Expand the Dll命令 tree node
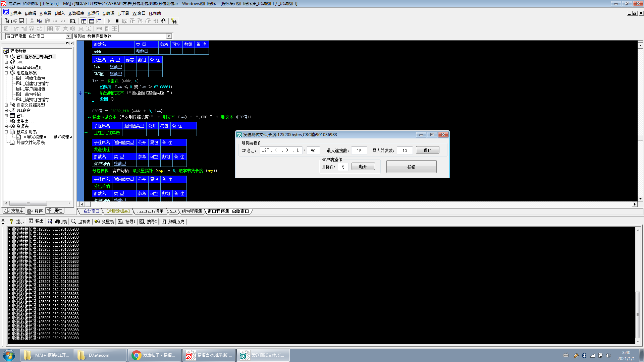Screen dimensions: 644x362 [6, 110]
